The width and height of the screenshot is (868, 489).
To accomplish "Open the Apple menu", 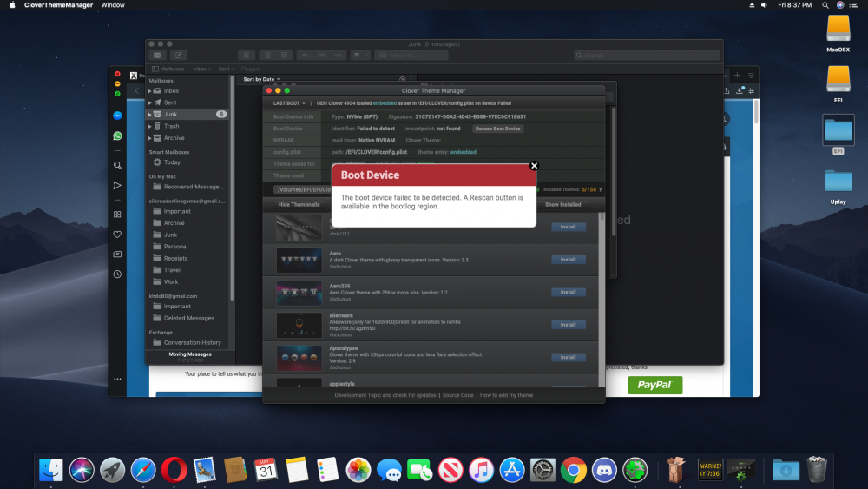I will 12,5.
